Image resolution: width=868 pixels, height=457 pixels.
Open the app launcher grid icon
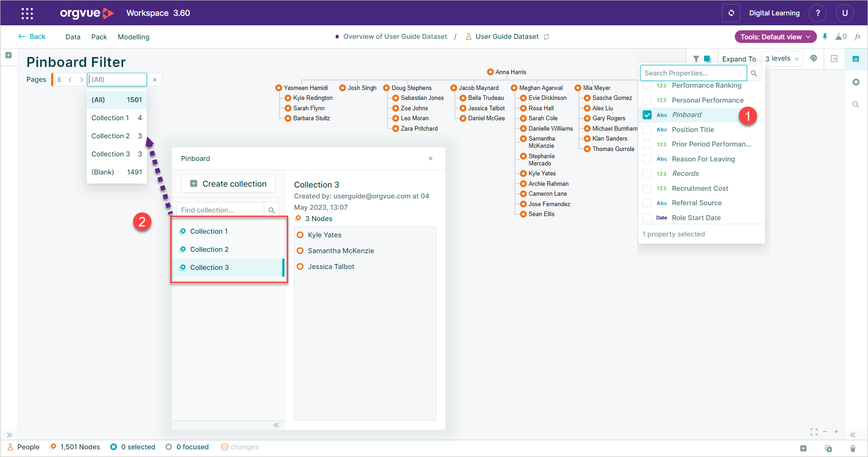pos(27,13)
